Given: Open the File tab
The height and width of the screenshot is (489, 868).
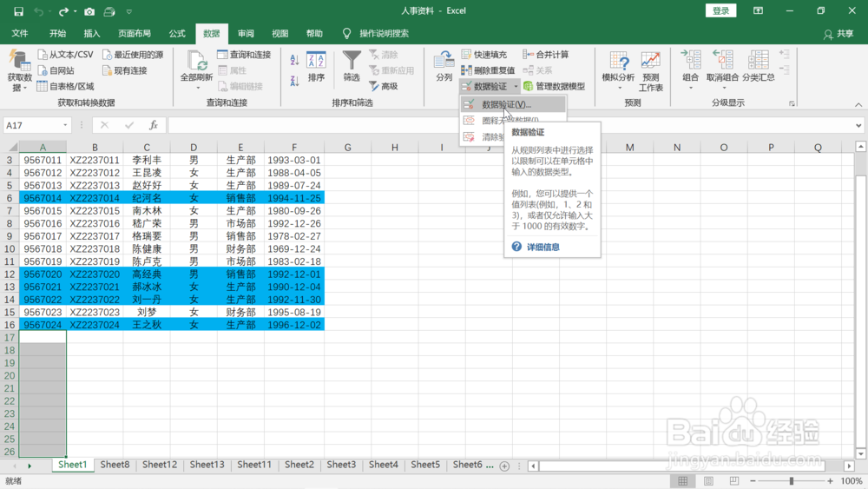Looking at the screenshot, I should pos(20,33).
